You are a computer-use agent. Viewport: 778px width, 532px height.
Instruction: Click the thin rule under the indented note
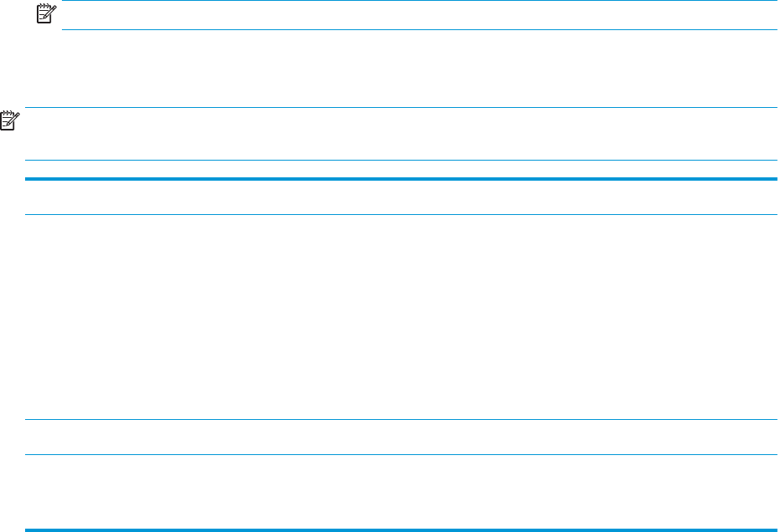[x=419, y=30]
